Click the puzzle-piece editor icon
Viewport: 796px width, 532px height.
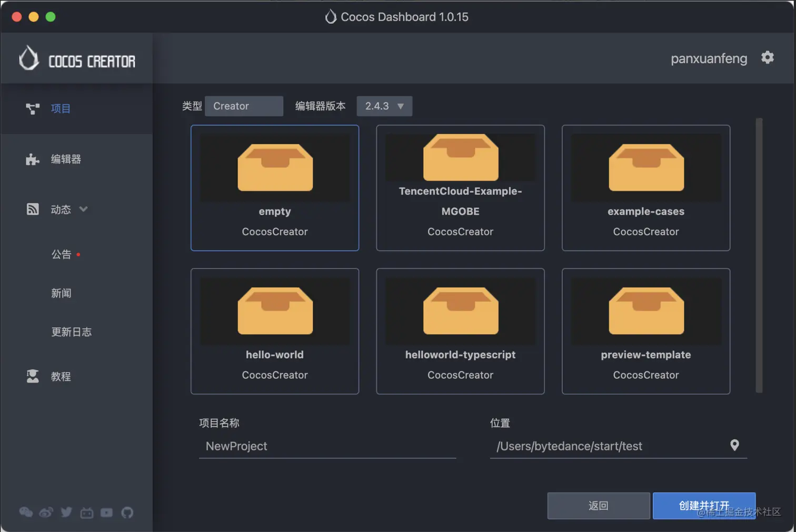point(33,159)
